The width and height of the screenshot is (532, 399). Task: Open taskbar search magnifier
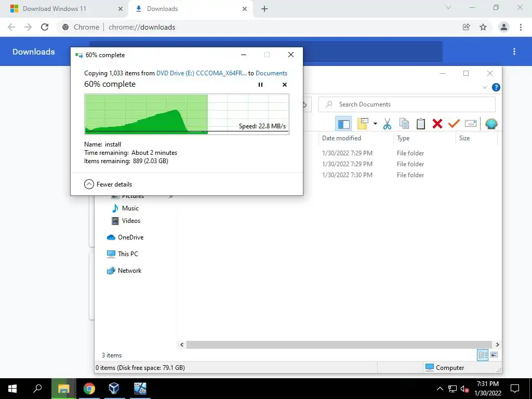tap(37, 389)
